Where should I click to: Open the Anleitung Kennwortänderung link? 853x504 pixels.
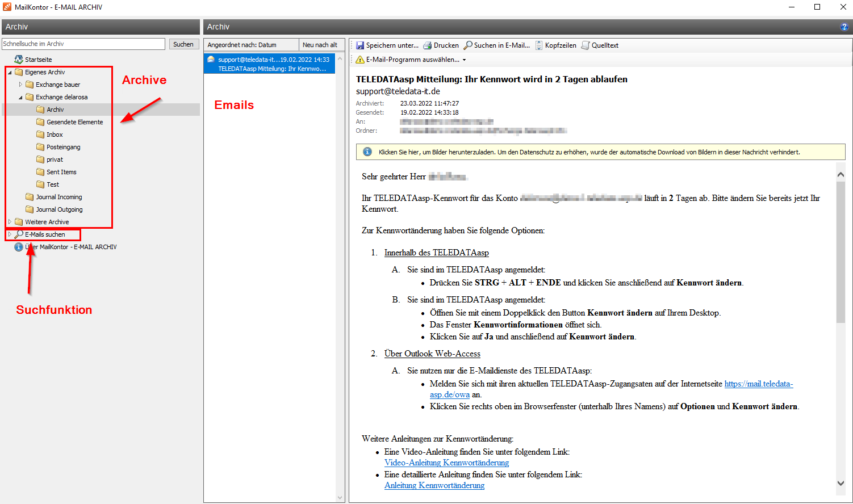(x=434, y=485)
